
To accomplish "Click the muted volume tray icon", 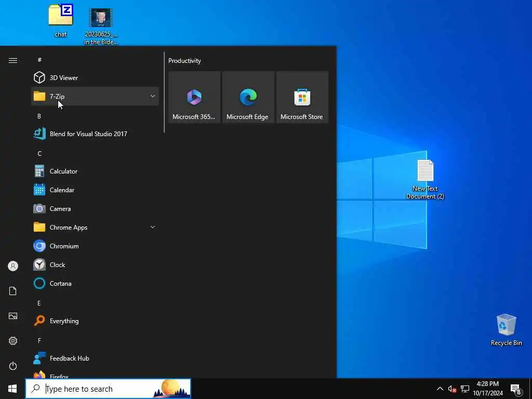I will [x=452, y=389].
